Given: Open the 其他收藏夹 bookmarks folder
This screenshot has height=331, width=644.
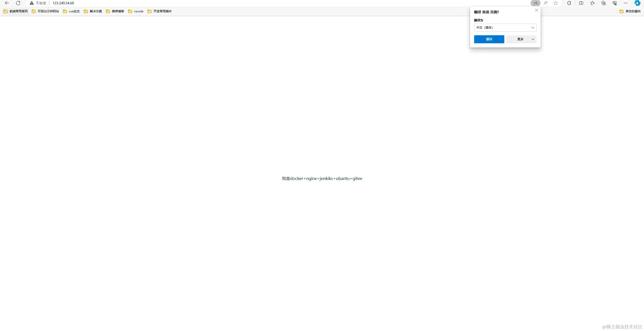Looking at the screenshot, I should click(x=630, y=11).
